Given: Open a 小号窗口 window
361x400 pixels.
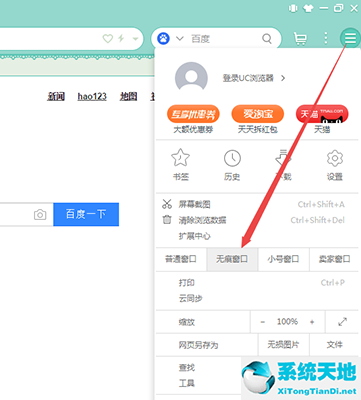Looking at the screenshot, I should coord(283,259).
